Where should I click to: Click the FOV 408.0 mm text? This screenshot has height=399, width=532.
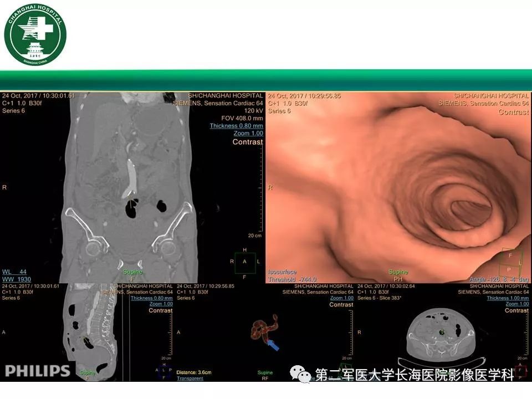[242, 119]
